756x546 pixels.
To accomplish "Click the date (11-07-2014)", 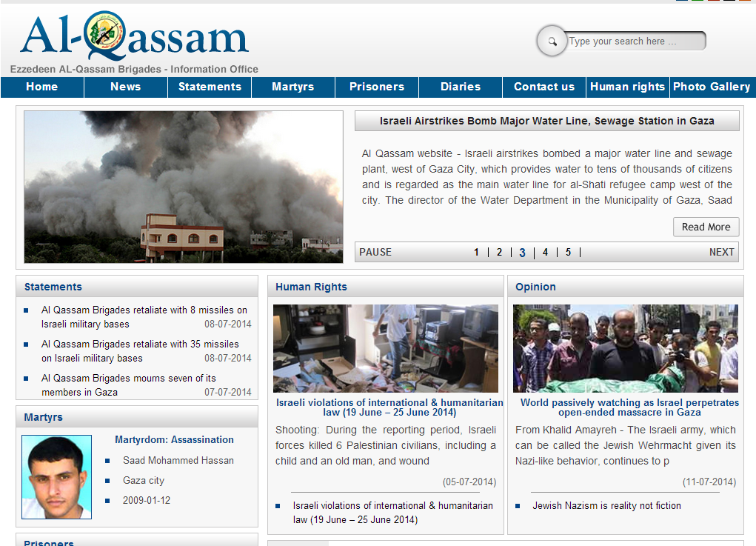I will [x=709, y=482].
